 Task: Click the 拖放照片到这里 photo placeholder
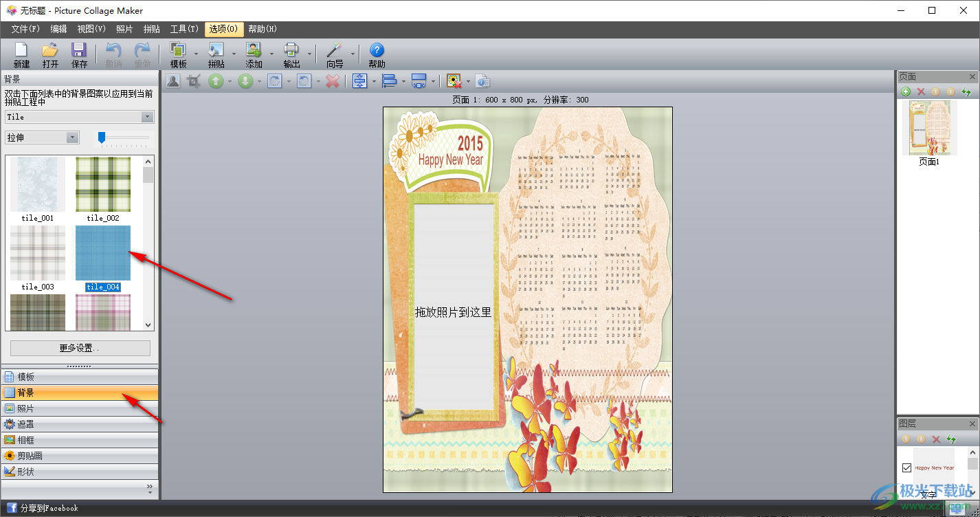point(454,307)
